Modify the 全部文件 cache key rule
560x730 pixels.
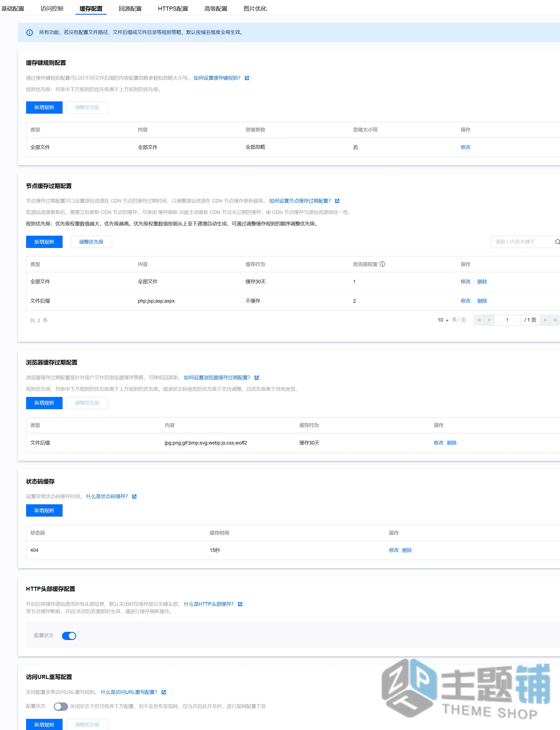pos(465,147)
